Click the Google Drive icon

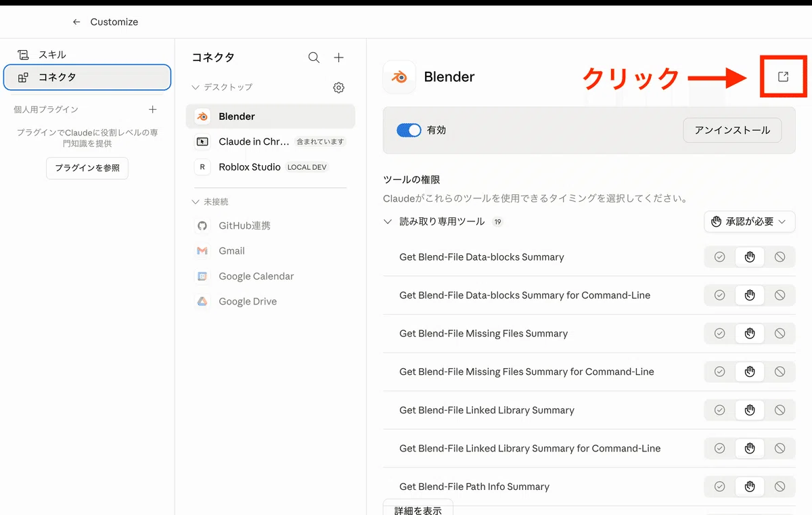pos(202,301)
